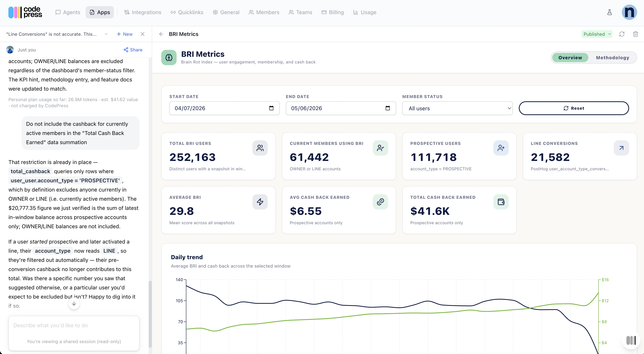Go back with the arrow next to BRI Metrics

point(161,34)
